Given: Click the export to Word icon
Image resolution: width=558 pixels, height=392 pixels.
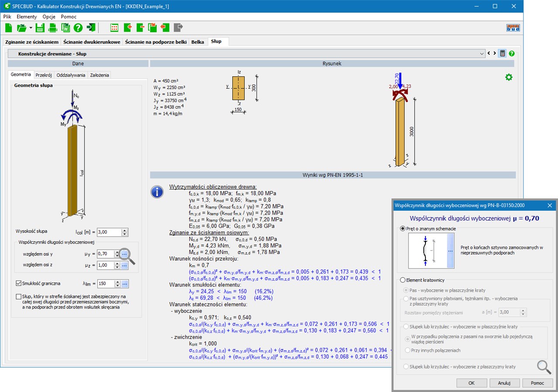Looking at the screenshot, I should tap(65, 28).
